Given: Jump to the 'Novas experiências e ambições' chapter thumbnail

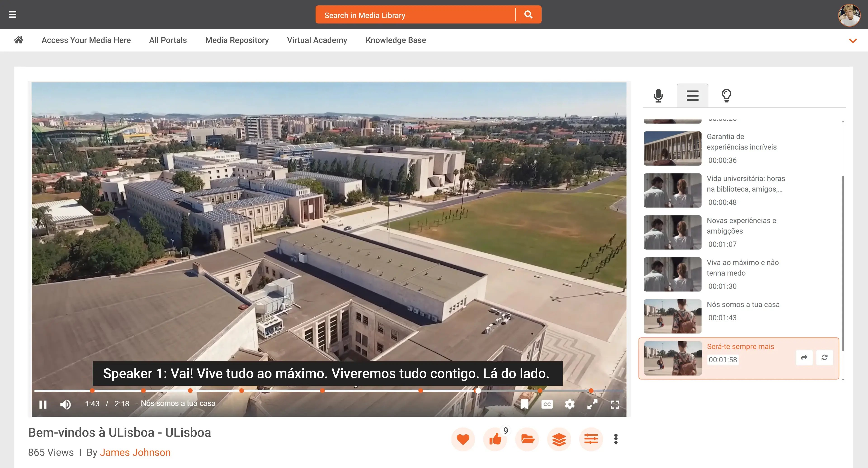Looking at the screenshot, I should (672, 232).
